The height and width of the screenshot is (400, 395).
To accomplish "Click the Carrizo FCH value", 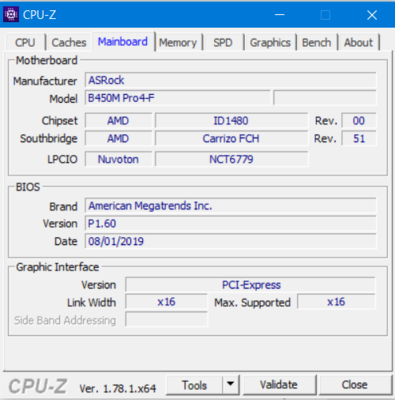I will click(x=231, y=139).
